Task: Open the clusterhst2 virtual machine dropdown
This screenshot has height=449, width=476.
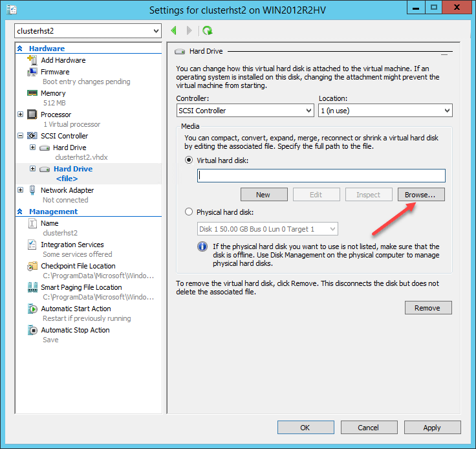Action: [88, 30]
